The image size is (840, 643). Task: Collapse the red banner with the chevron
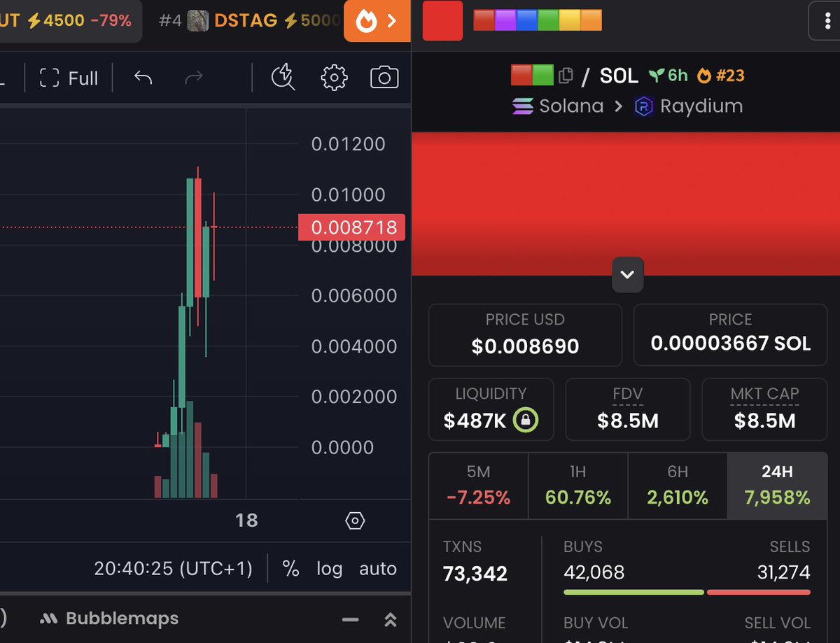[x=627, y=275]
